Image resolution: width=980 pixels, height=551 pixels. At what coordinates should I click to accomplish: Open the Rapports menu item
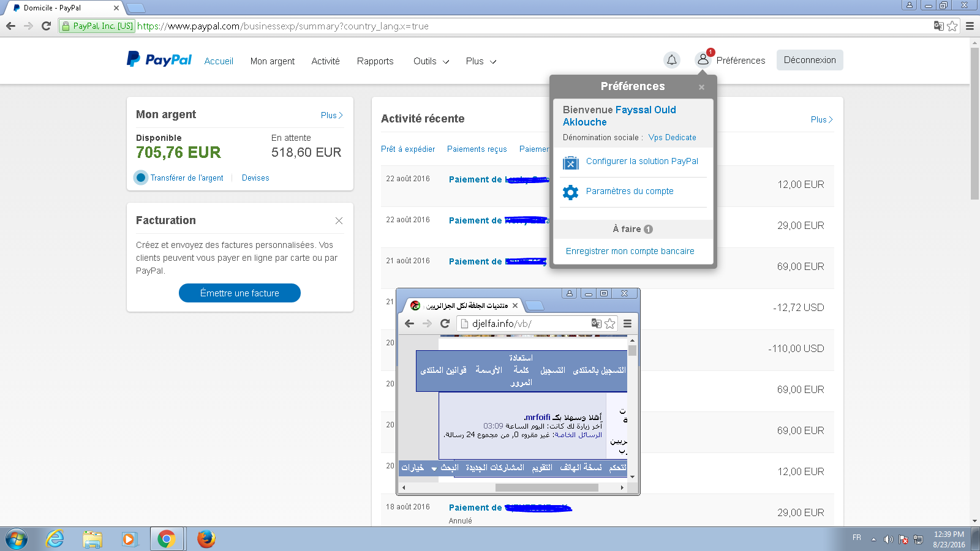coord(375,61)
